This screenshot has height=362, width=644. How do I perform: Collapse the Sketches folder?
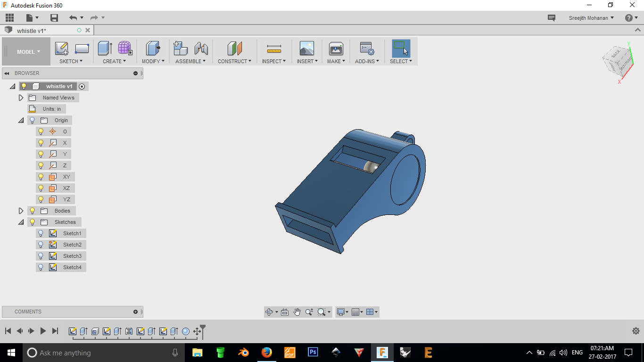pos(21,222)
